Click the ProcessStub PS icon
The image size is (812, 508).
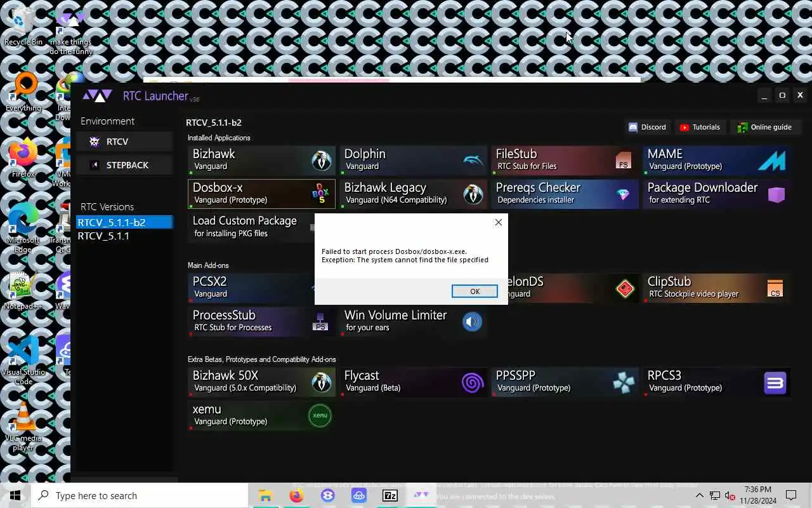coord(320,322)
